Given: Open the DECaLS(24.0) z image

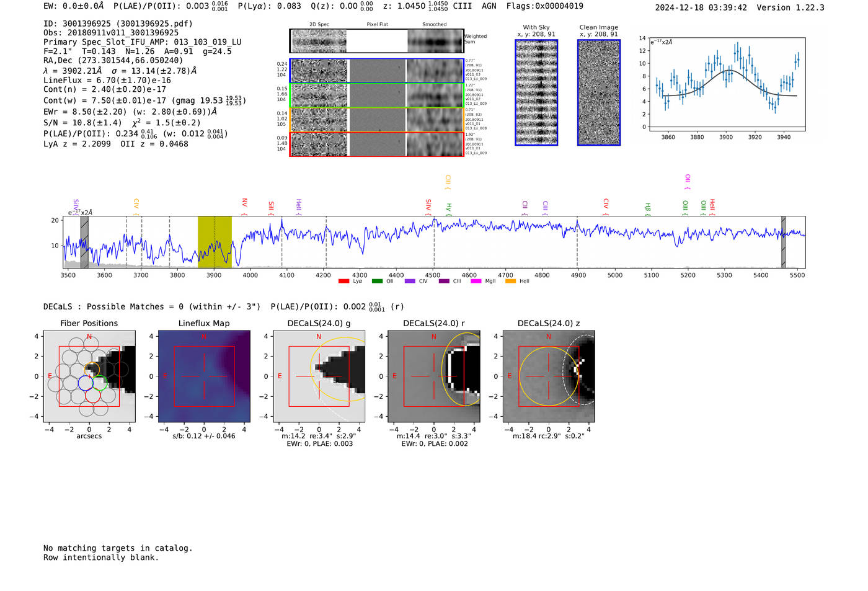Looking at the screenshot, I should click(549, 376).
